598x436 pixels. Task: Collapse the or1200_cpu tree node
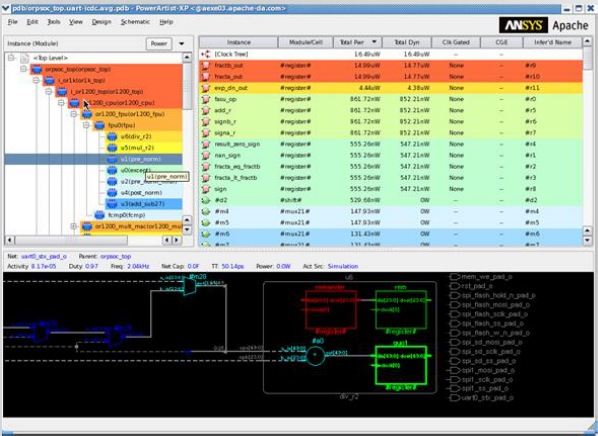coord(61,103)
